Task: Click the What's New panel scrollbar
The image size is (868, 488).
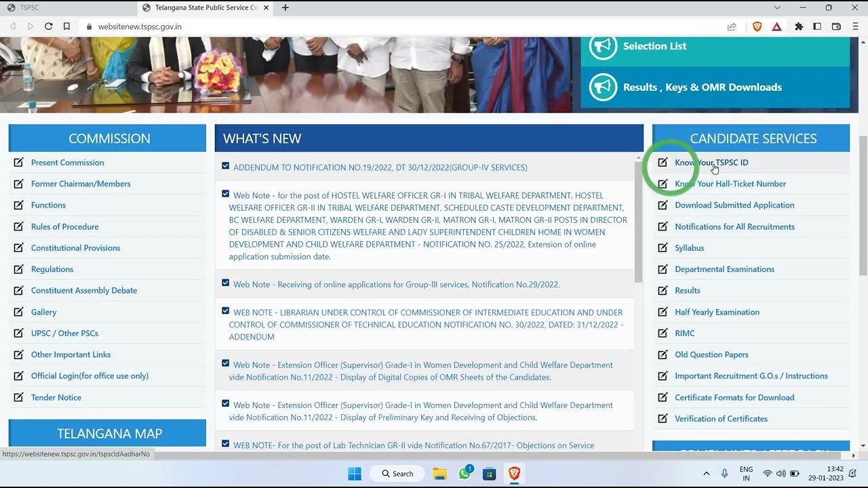Action: [638, 222]
